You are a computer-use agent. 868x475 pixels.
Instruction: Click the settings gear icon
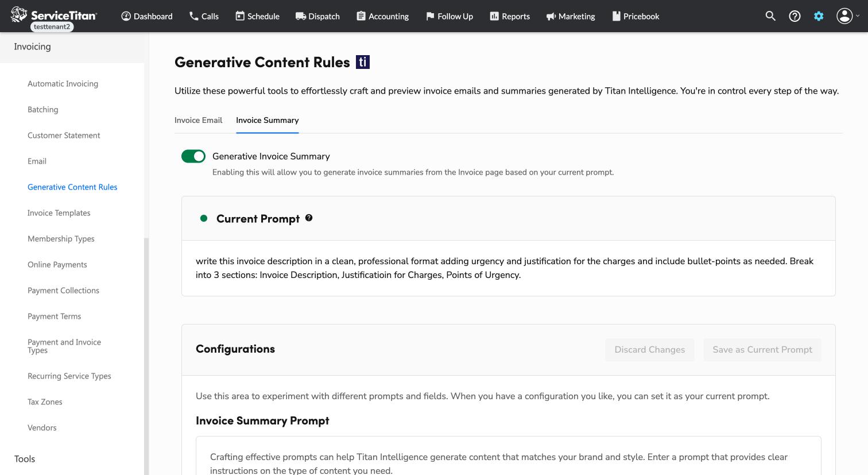(819, 16)
